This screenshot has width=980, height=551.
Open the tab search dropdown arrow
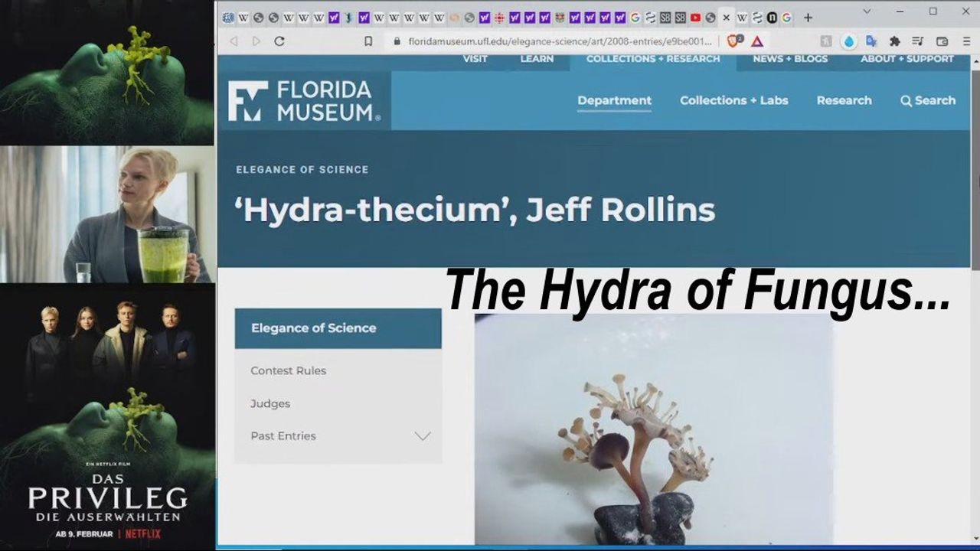pos(867,11)
